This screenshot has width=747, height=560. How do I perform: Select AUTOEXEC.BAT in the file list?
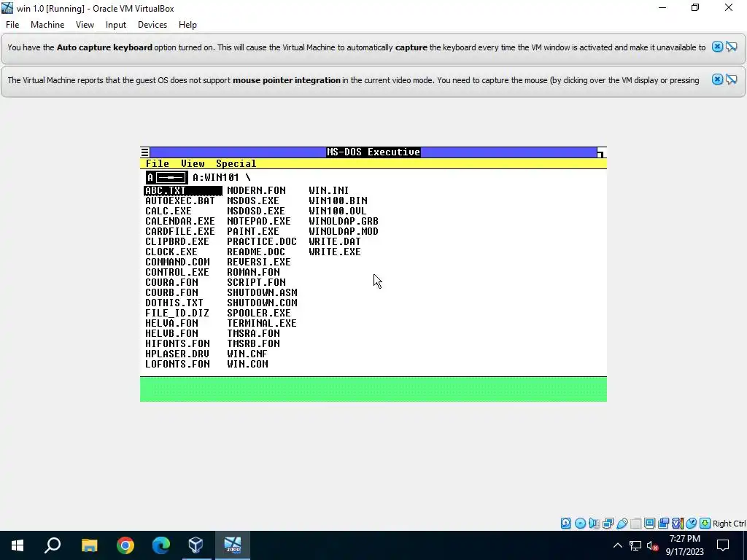[x=180, y=201]
